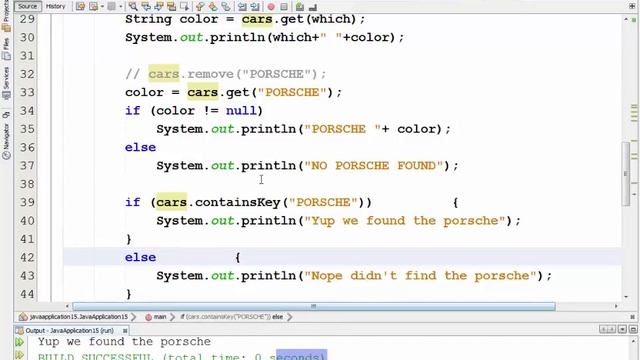
Task: Open the dropdown arrow beside the Back icon
Action: [102, 7]
